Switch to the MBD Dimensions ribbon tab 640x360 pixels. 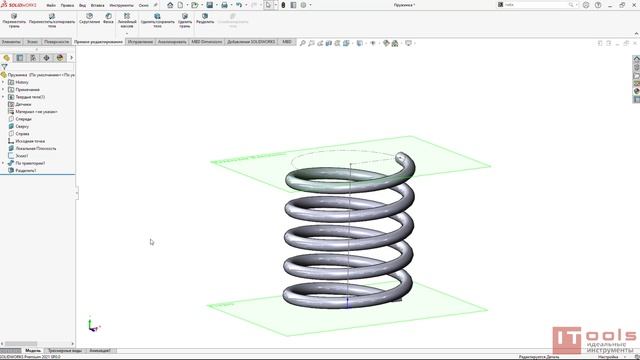(x=207, y=42)
